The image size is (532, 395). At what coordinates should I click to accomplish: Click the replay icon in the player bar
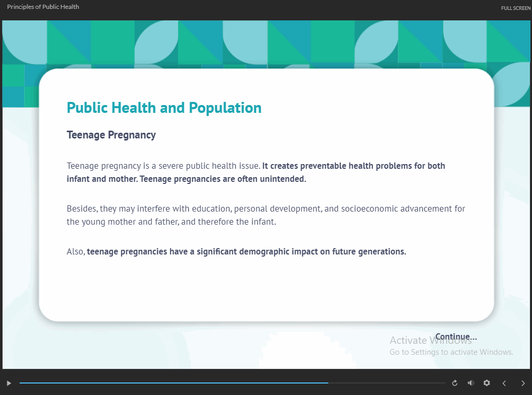455,383
